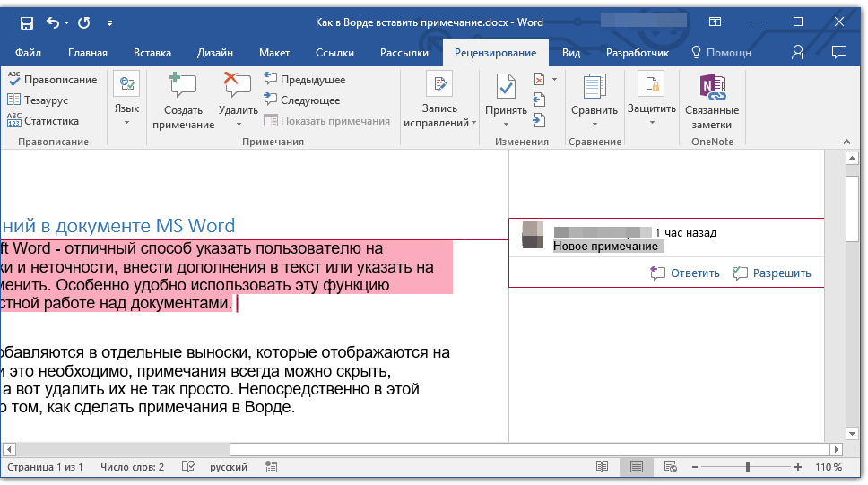868x485 pixels.
Task: Click Ответить (Reply) on the comment
Action: 686,273
